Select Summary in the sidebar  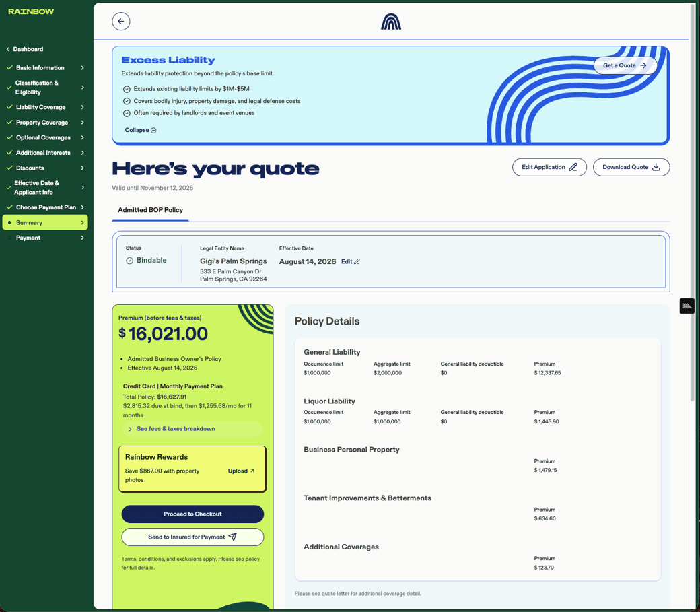[45, 222]
